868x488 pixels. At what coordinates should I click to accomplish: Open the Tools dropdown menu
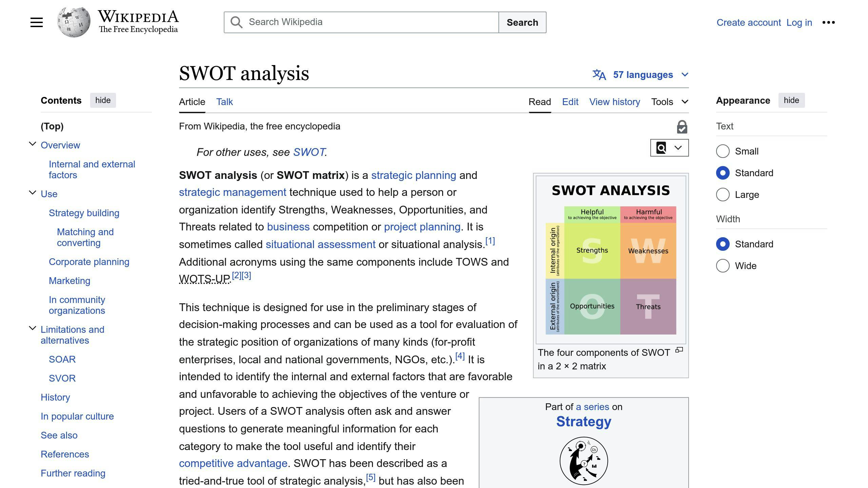(x=670, y=102)
